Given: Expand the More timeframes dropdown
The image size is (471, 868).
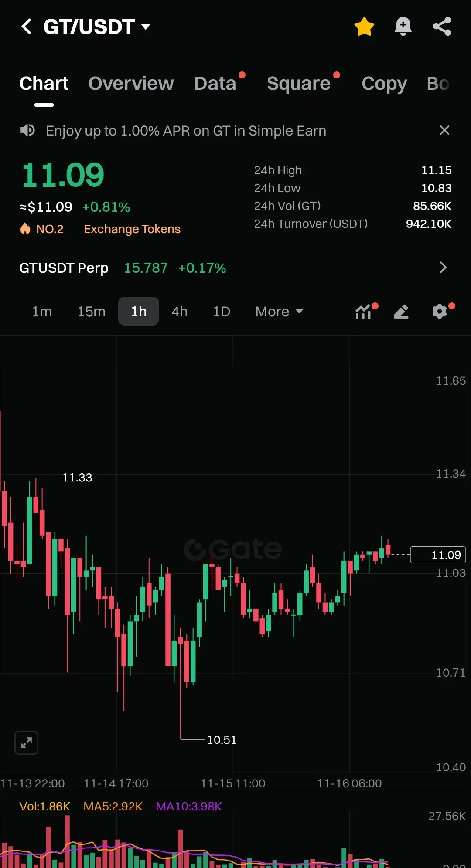Looking at the screenshot, I should (x=279, y=312).
